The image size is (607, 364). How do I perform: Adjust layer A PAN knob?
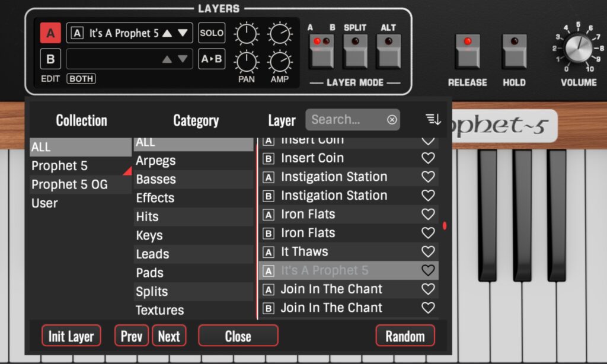pos(247,34)
